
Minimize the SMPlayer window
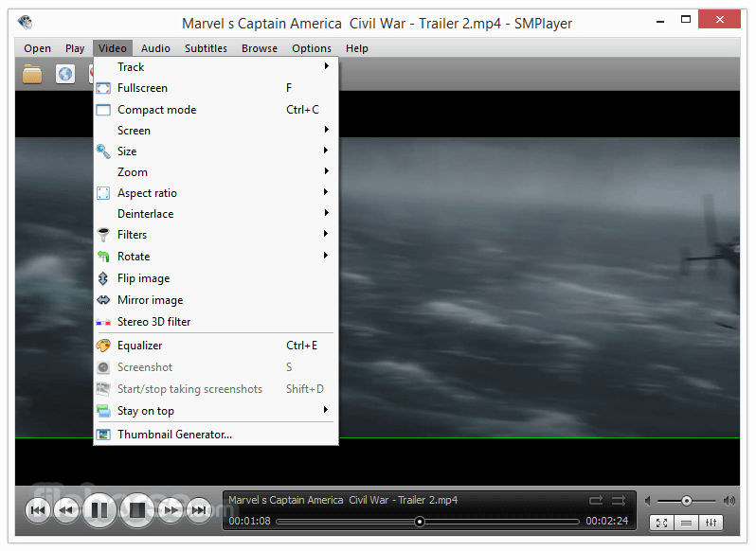(x=660, y=20)
